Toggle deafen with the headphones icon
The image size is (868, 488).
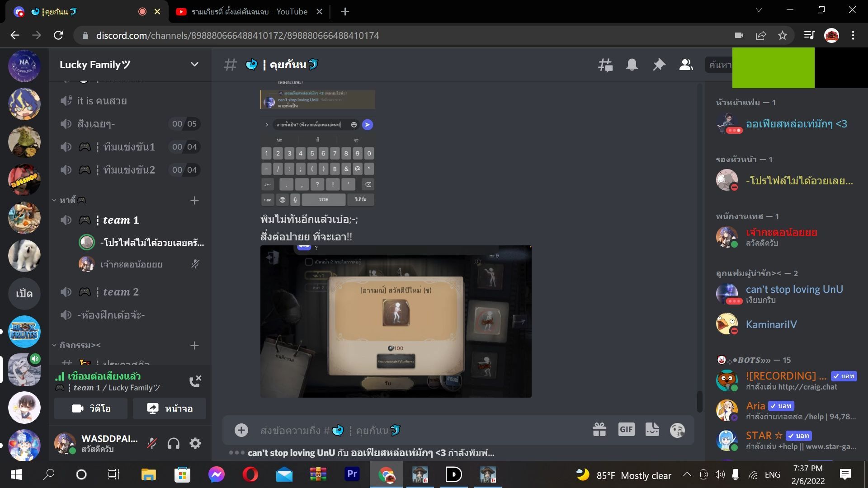(174, 444)
